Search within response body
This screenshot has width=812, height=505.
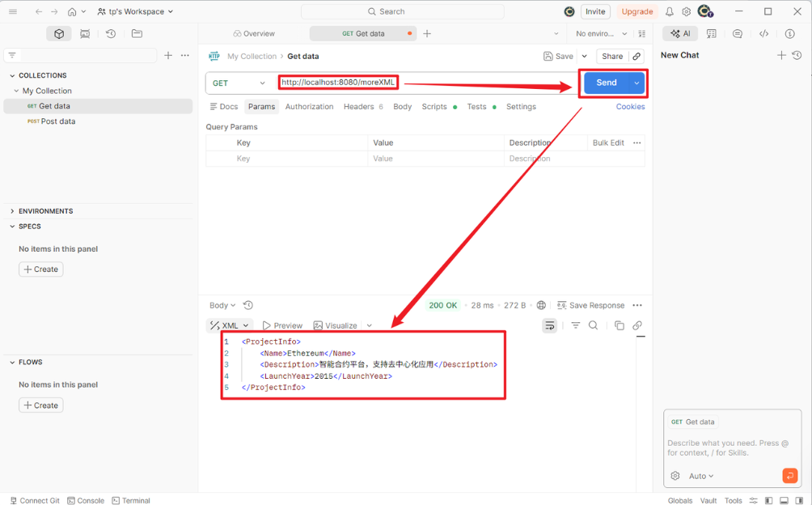pyautogui.click(x=594, y=325)
